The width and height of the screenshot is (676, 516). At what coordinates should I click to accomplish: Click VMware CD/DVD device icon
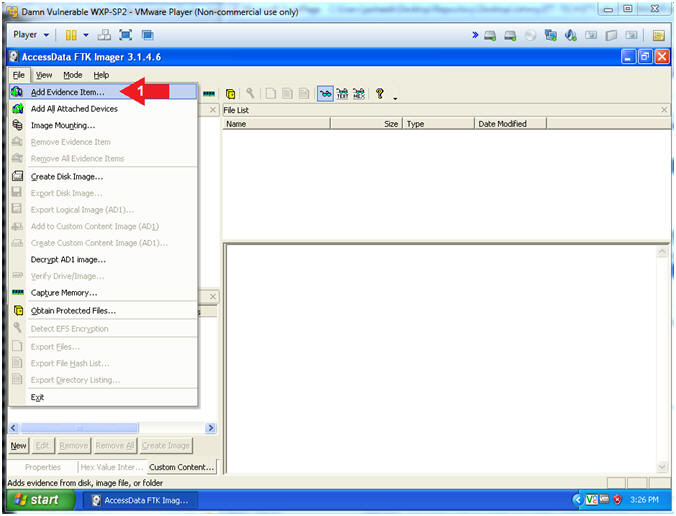pos(530,35)
